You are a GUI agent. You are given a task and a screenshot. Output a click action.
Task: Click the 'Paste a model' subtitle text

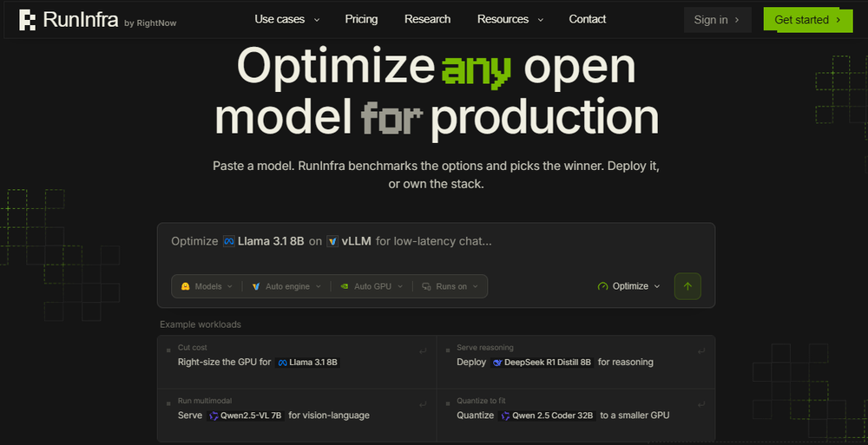point(436,175)
